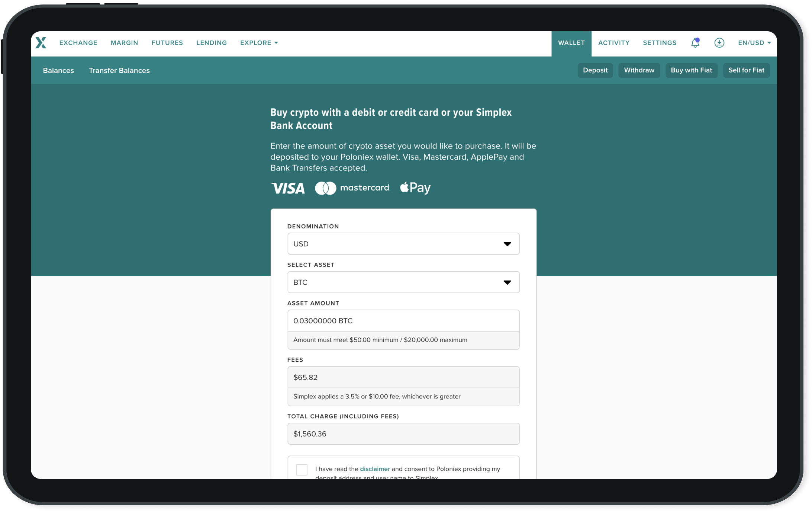Screen dimensions: 812x512
Task: Click the Deposit navigation button
Action: [595, 70]
